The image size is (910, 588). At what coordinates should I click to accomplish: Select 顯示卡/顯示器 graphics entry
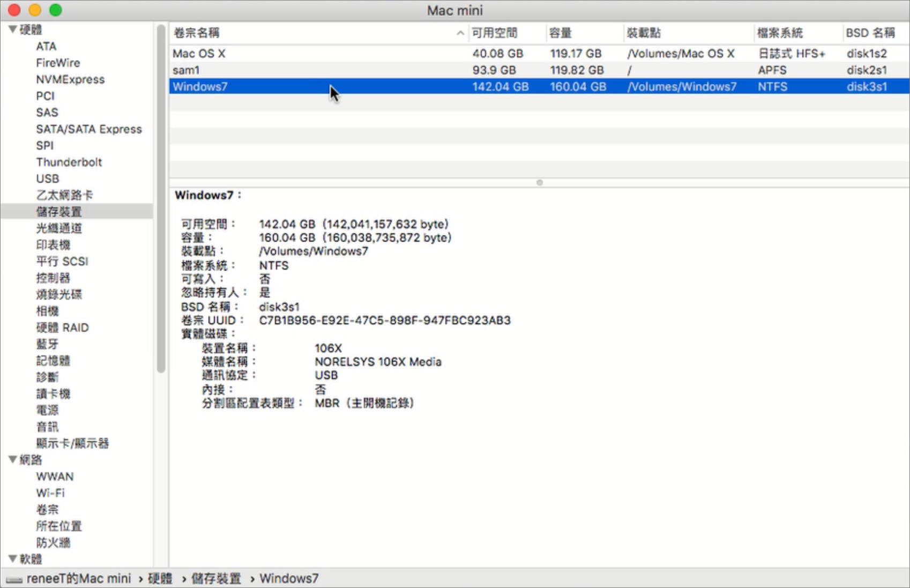click(x=72, y=444)
